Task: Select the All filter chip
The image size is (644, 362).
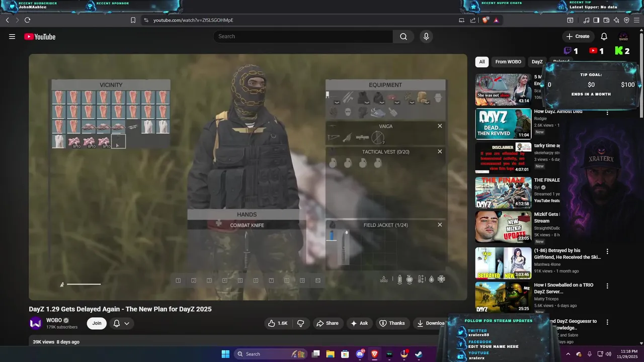Action: (x=482, y=62)
